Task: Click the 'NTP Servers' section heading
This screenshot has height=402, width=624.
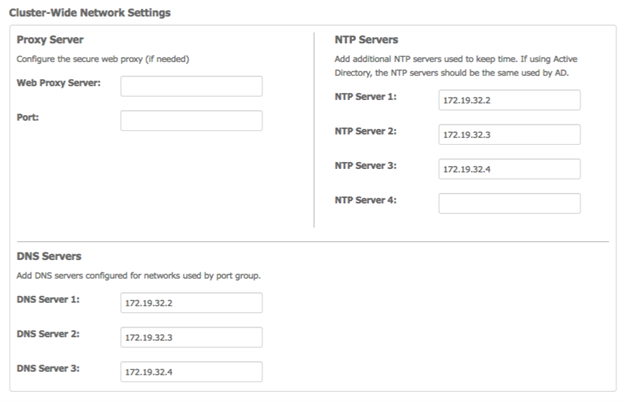Action: (x=366, y=40)
